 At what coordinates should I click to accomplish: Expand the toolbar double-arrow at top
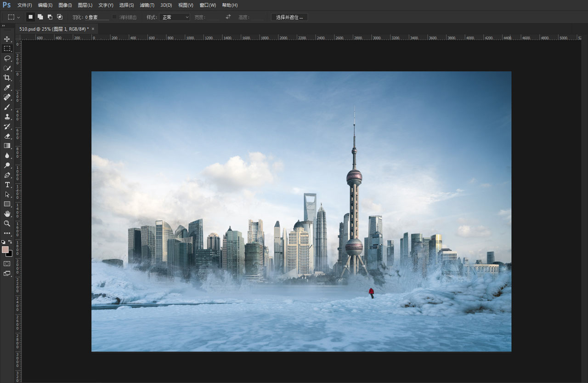[4, 26]
